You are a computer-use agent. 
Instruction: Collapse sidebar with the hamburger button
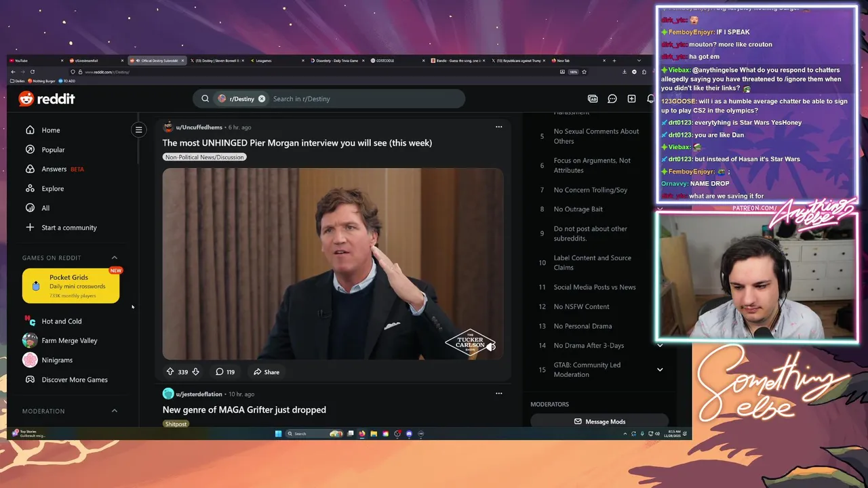click(138, 129)
